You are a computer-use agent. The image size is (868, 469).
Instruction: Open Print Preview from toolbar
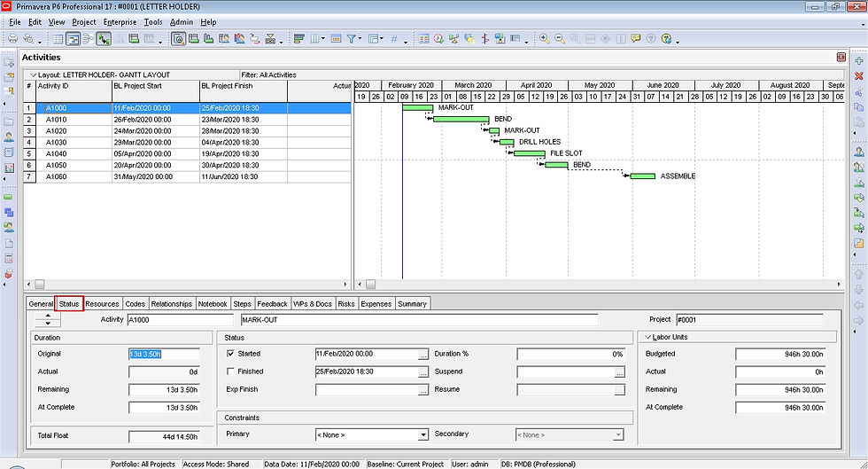27,39
